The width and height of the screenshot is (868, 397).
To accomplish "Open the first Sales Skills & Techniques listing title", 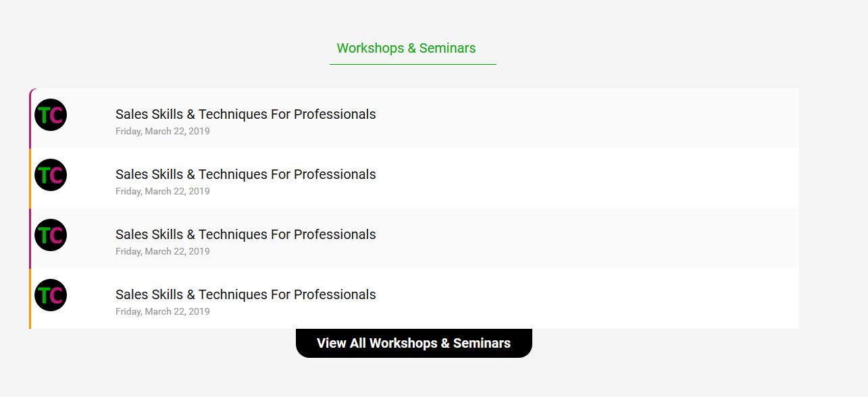I will tap(245, 114).
